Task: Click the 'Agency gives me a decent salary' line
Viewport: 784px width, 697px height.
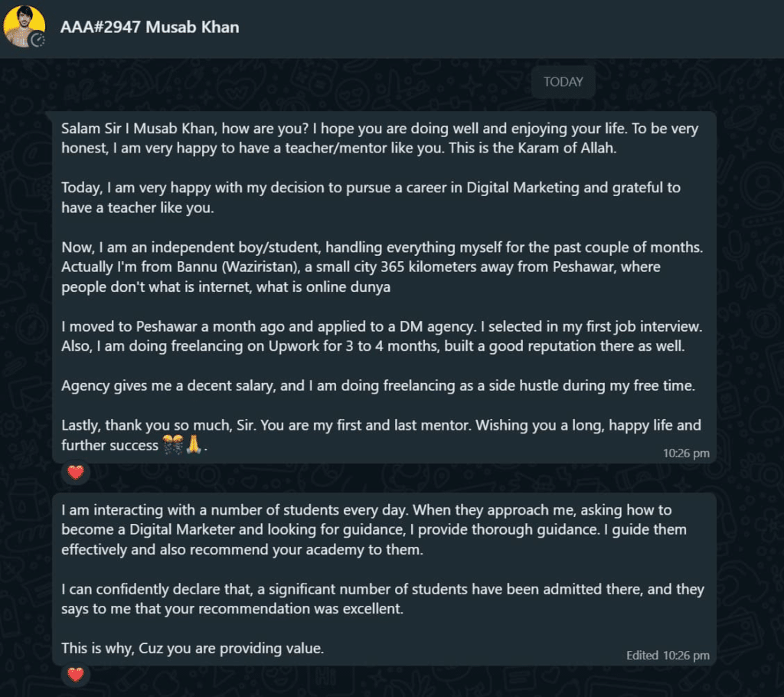Action: [378, 386]
